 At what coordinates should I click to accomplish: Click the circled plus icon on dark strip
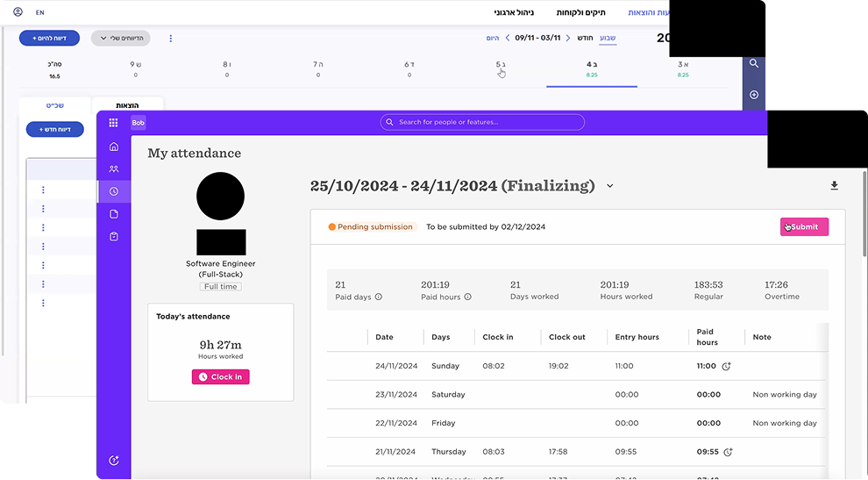[x=753, y=95]
